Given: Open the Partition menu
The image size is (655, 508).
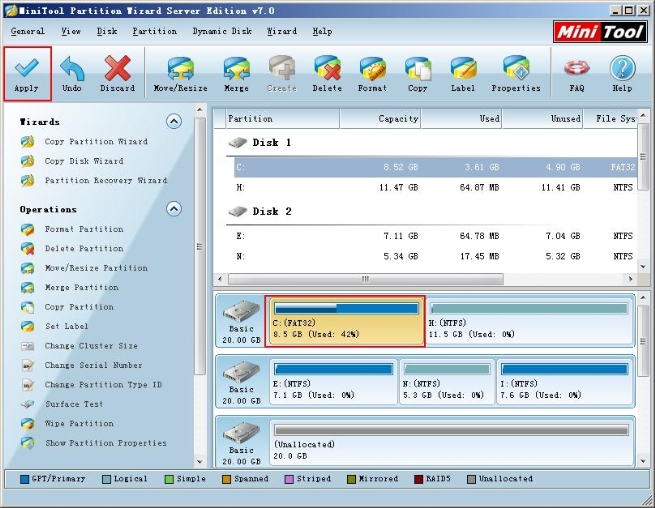Looking at the screenshot, I should click(x=155, y=31).
